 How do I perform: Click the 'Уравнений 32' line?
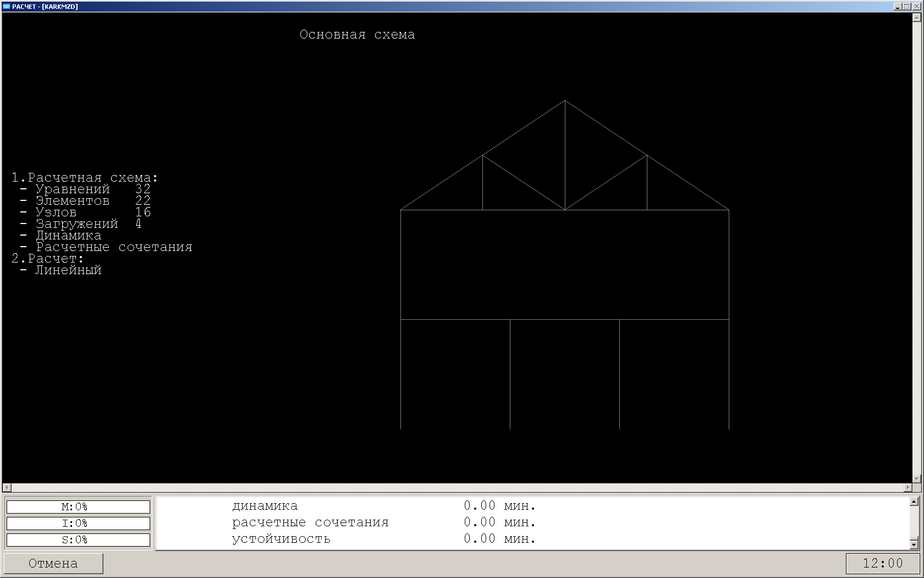(x=85, y=189)
